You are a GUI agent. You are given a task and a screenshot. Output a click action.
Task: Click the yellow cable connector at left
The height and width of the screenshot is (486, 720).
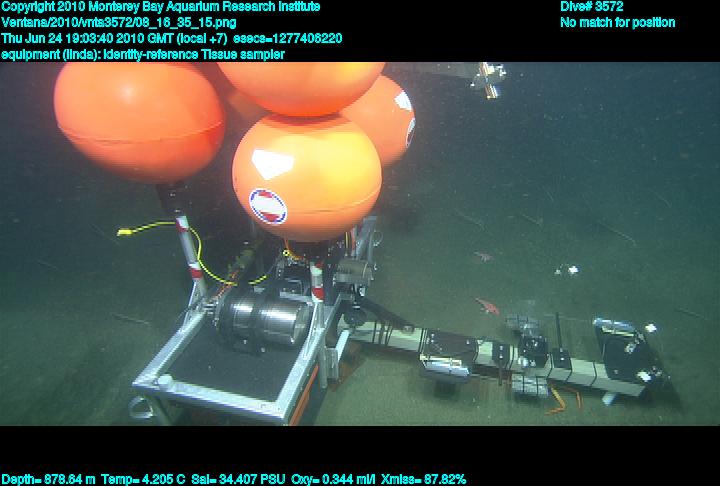125,232
